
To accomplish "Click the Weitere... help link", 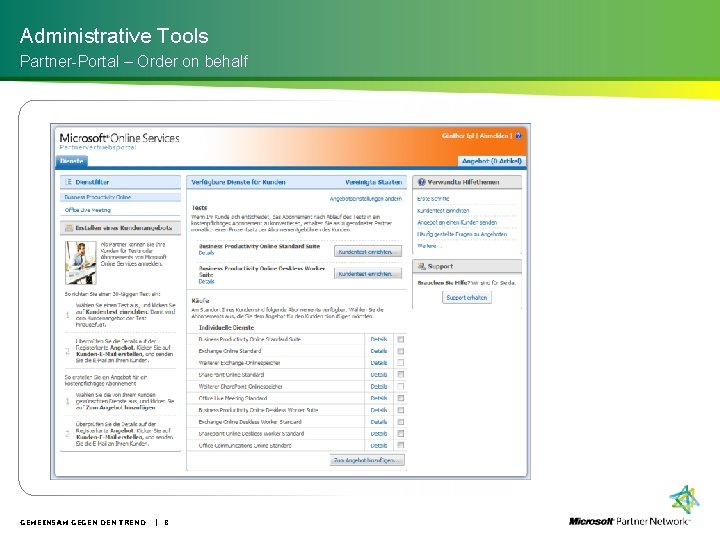I will click(x=429, y=246).
